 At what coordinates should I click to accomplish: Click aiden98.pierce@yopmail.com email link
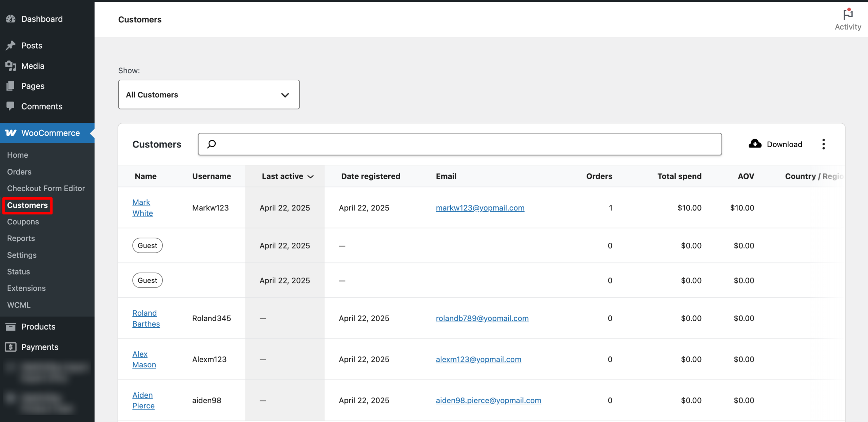pos(489,400)
